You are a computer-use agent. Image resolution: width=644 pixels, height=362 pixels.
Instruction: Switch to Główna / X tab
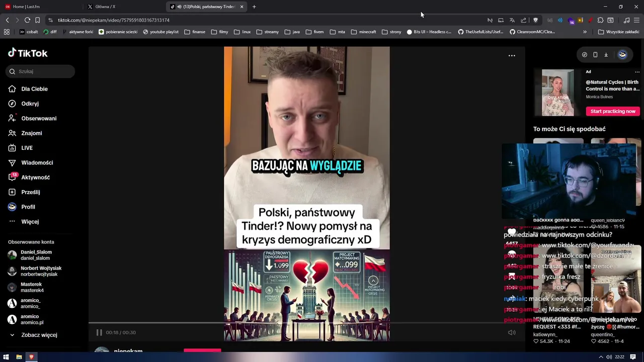[124, 7]
